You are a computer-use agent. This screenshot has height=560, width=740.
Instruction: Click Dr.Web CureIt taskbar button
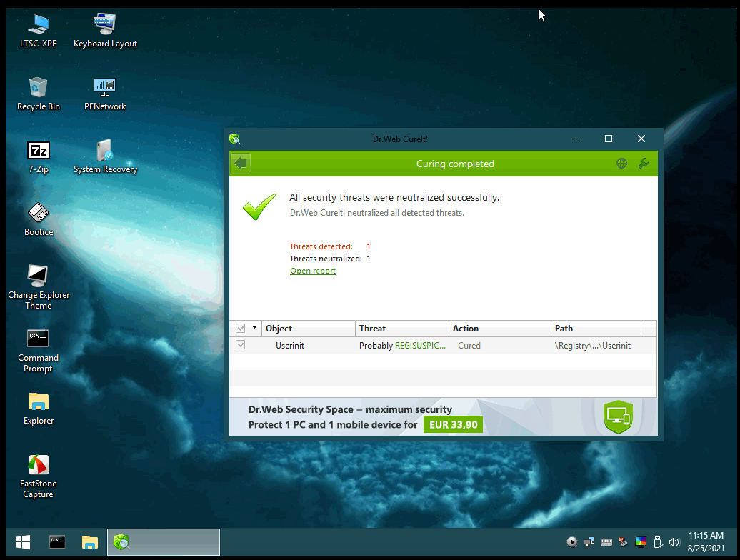pyautogui.click(x=164, y=542)
